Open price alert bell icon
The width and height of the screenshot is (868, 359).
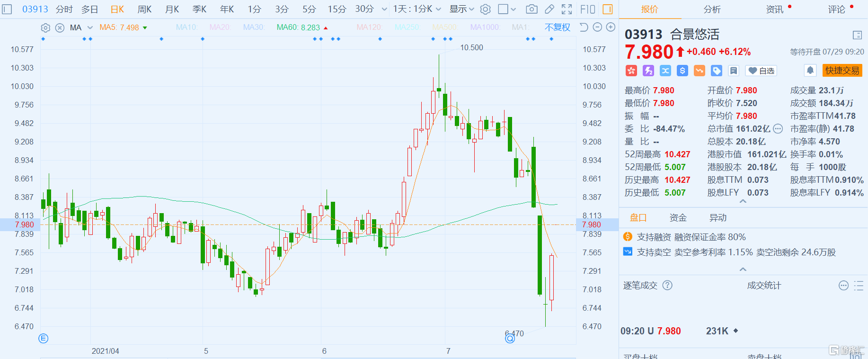[810, 71]
